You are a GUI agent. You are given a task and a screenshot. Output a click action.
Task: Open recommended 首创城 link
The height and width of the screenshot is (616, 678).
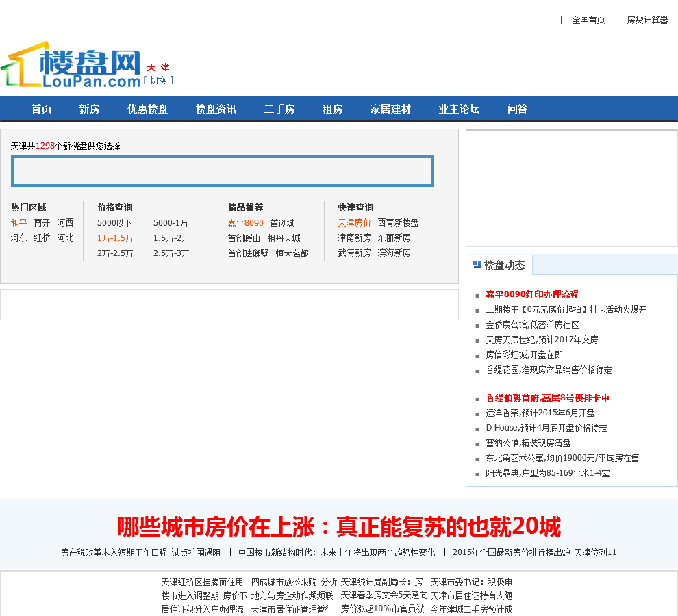point(282,223)
